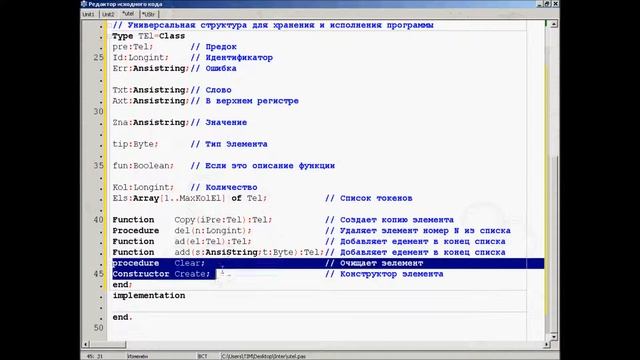Click the comment 'Количество'

tap(231, 187)
